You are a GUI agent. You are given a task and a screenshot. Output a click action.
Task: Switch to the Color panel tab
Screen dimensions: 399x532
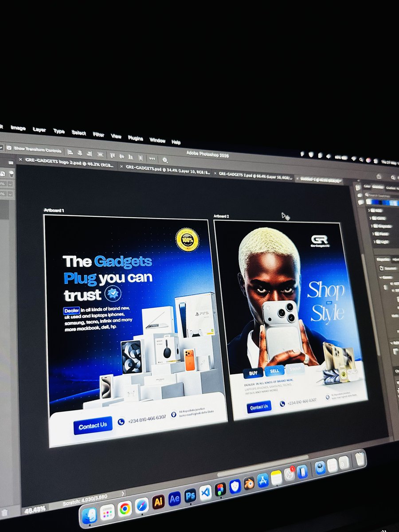(367, 186)
